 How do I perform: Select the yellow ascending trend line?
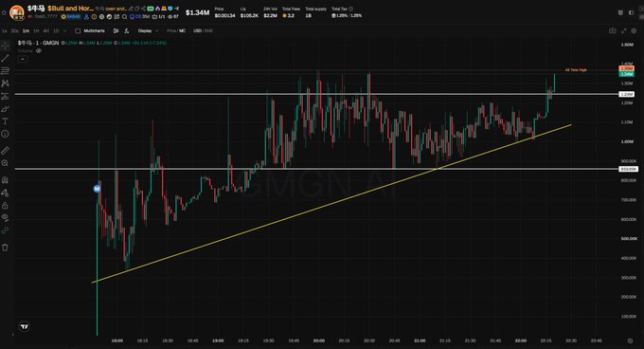pos(331,204)
